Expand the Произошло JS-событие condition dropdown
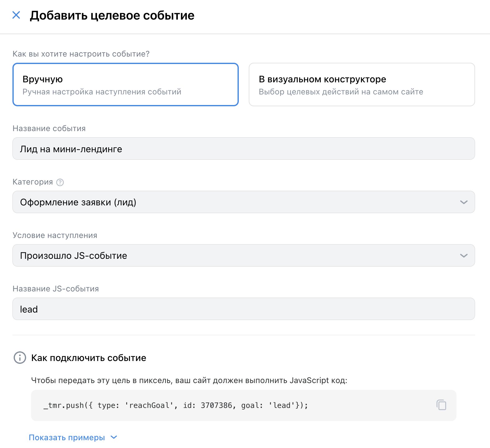The width and height of the screenshot is (490, 448). point(236,256)
